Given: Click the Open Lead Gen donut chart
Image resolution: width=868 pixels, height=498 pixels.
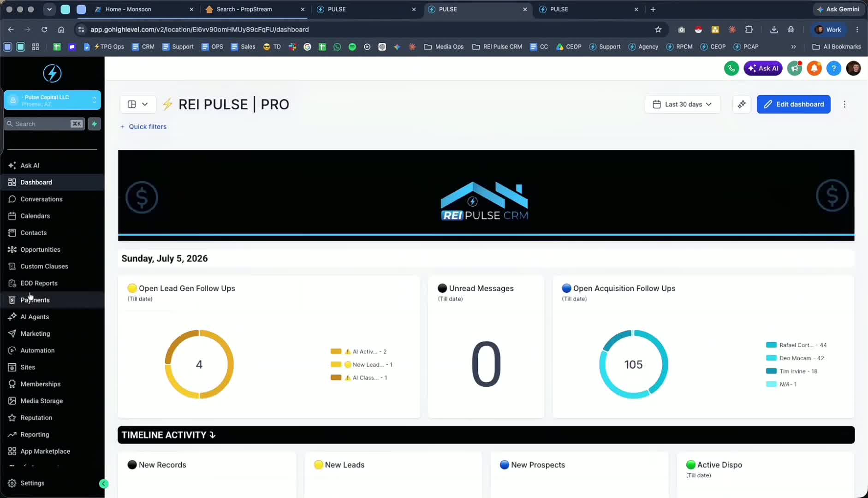Looking at the screenshot, I should click(x=199, y=364).
